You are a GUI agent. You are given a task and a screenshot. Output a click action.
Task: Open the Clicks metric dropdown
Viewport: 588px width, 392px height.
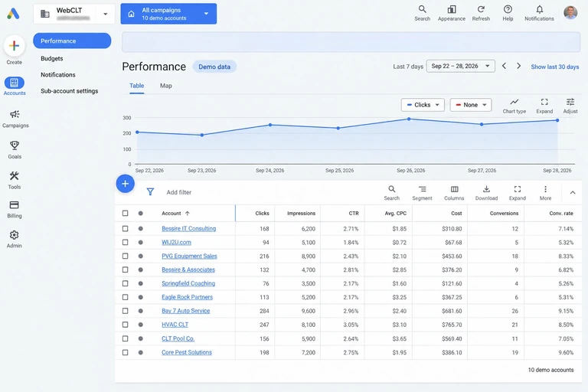coord(423,105)
